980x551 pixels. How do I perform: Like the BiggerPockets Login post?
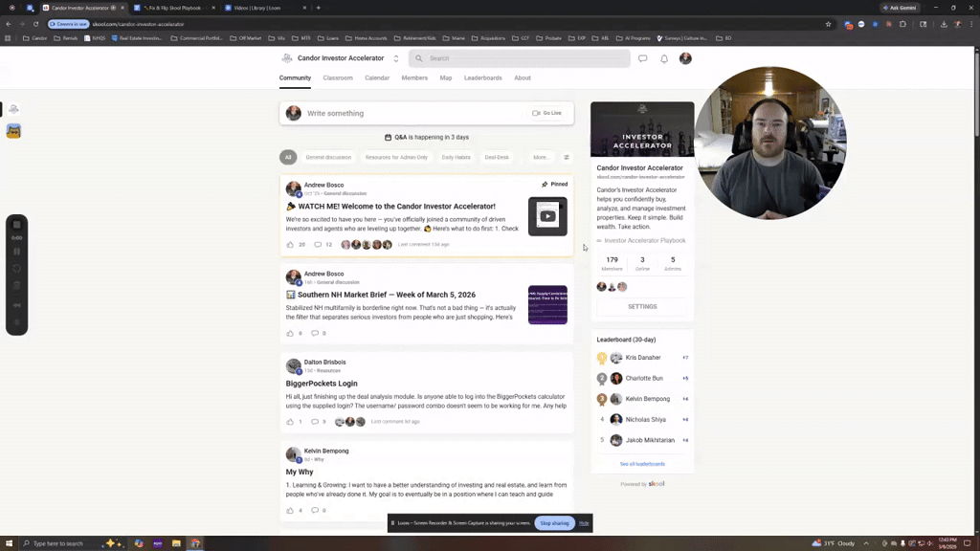click(290, 422)
